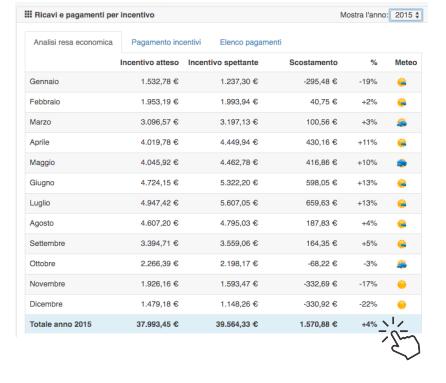Click the -68,22 € Ottobre deviation
This screenshot has height=383, width=446.
point(322,264)
